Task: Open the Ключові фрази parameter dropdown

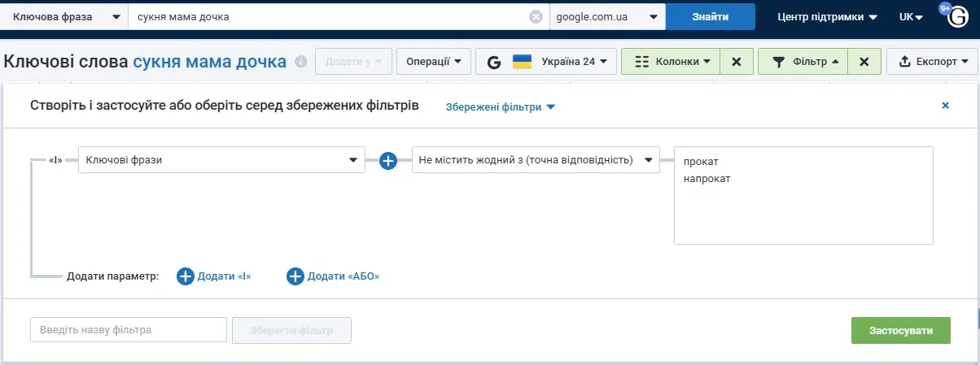Action: [221, 160]
